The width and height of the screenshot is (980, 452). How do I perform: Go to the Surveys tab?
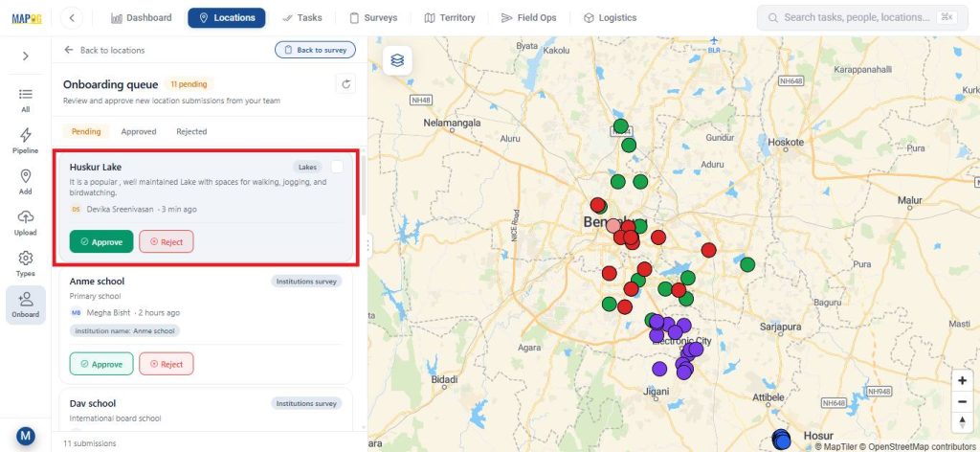click(x=373, y=18)
